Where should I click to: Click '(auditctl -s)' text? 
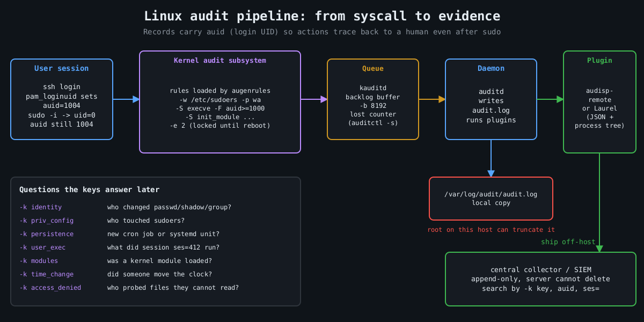[x=373, y=123]
